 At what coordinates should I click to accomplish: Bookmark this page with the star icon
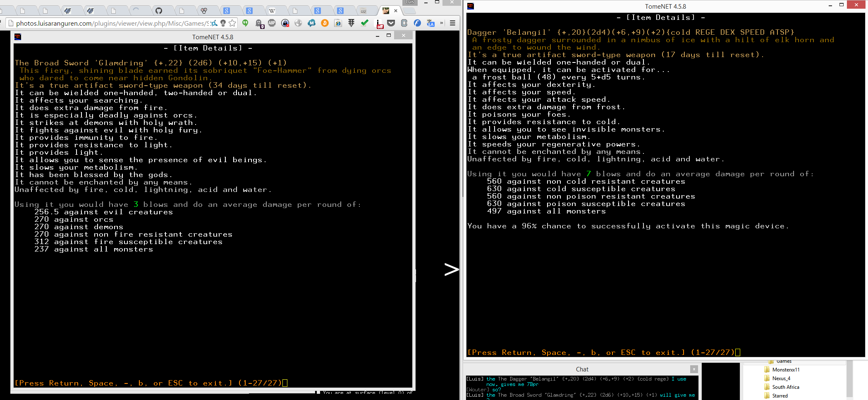click(x=232, y=23)
